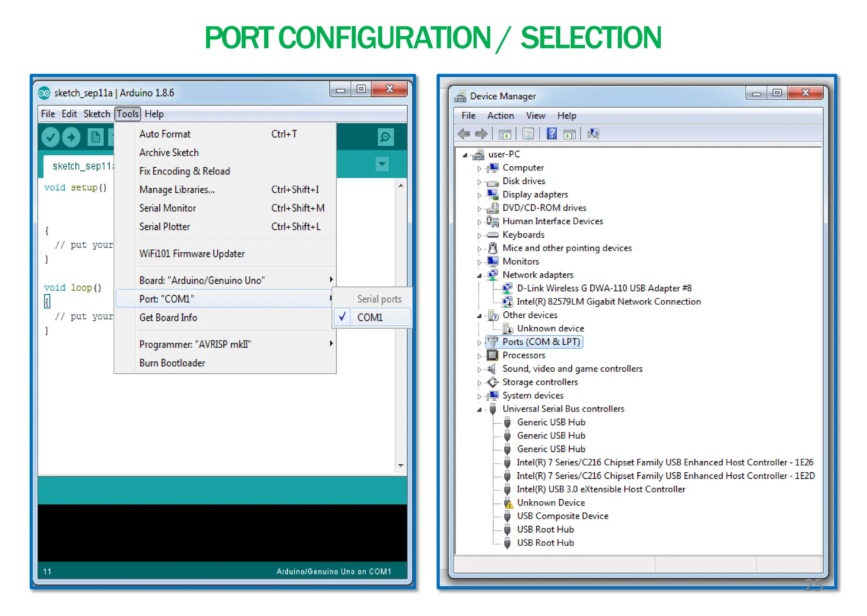Select the Keyboards icon
The image size is (867, 616).
coord(492,235)
